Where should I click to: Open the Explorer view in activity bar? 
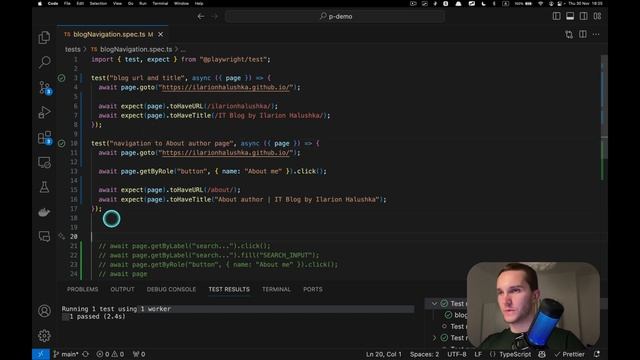(44, 38)
